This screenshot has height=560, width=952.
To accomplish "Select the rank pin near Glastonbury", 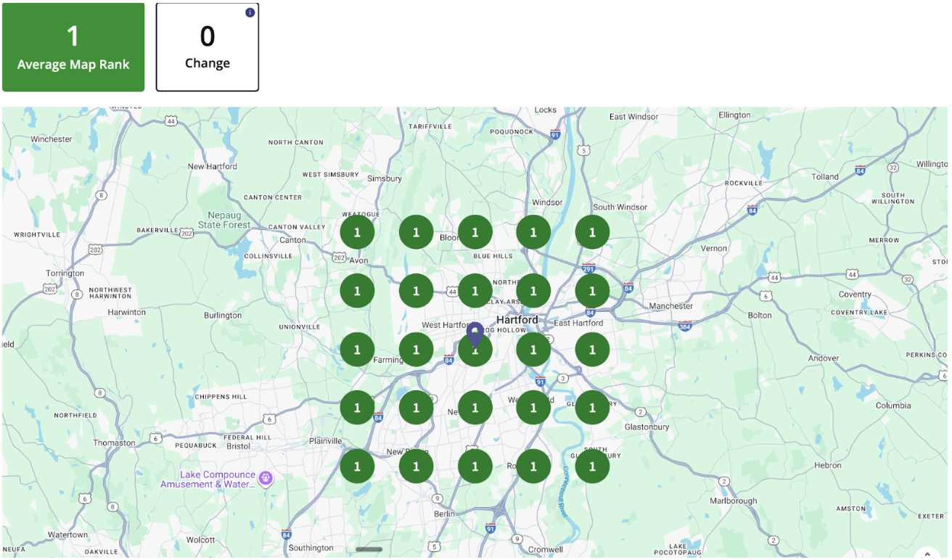I will tap(592, 407).
